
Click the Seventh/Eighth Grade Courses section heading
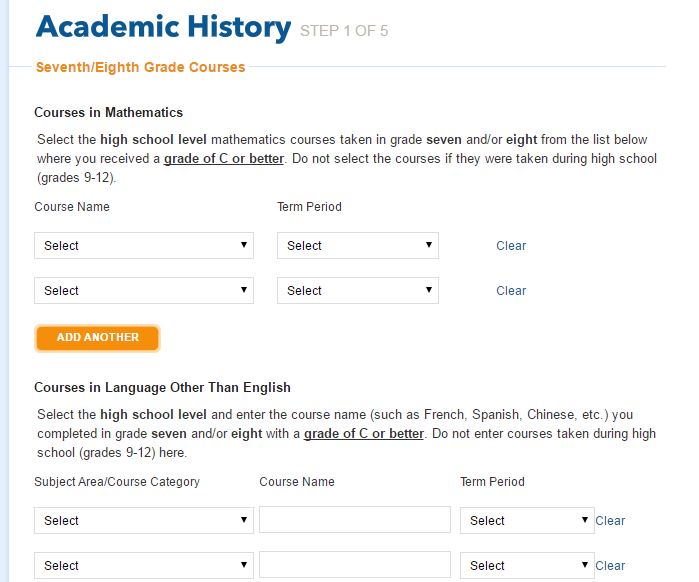tap(140, 67)
